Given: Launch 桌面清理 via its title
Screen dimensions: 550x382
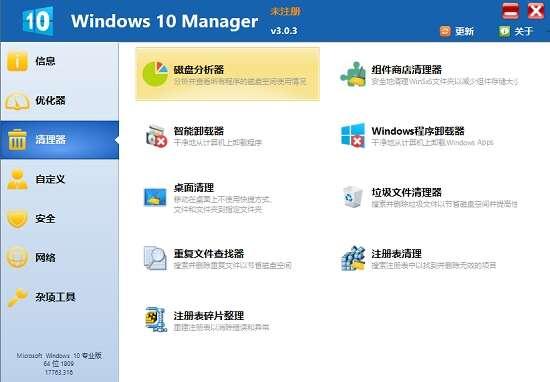Looking at the screenshot, I should coord(194,188).
